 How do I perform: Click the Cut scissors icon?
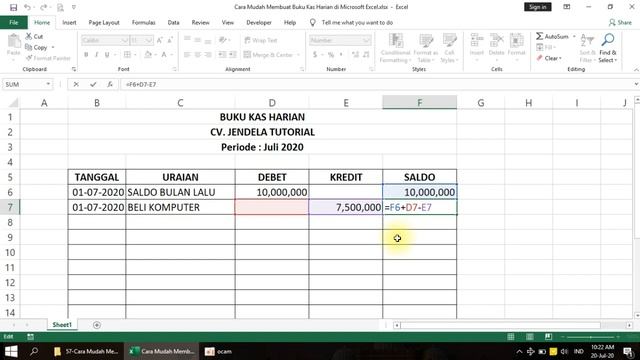(29, 36)
